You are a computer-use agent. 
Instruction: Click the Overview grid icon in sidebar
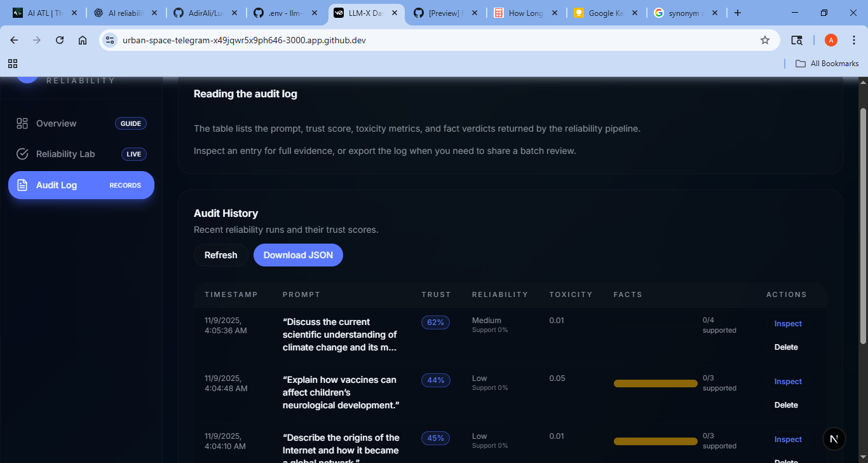(x=22, y=123)
